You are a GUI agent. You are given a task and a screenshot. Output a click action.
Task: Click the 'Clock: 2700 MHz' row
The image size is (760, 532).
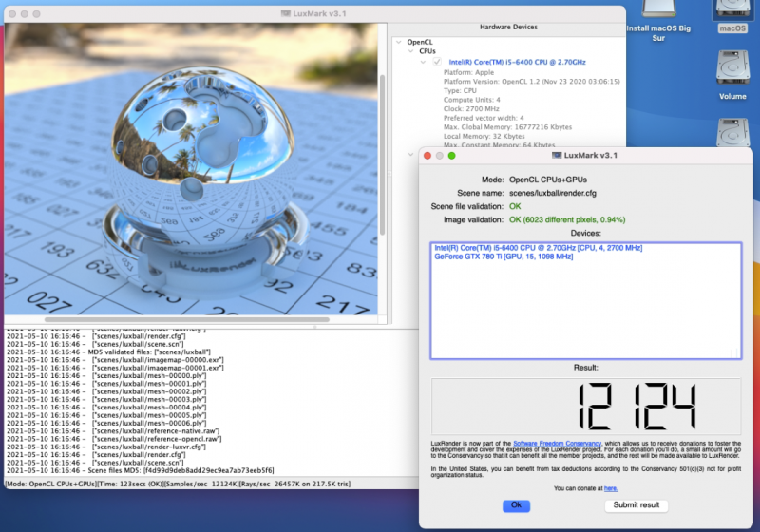(x=471, y=109)
